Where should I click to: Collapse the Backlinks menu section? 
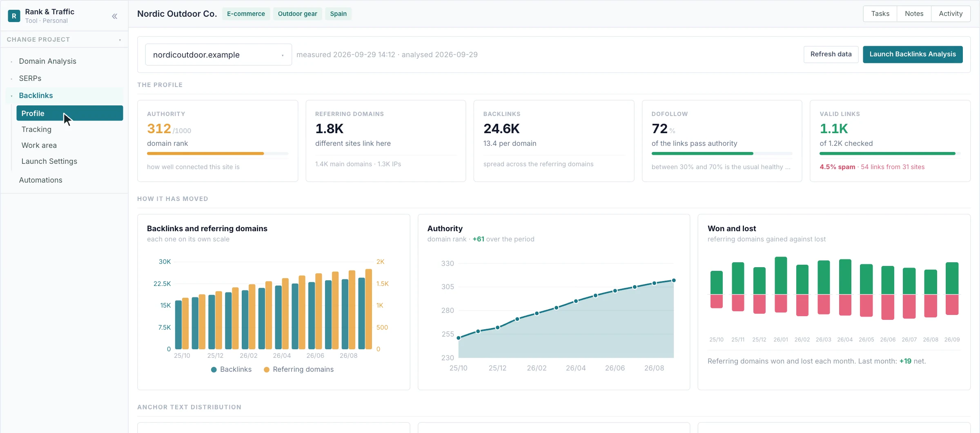(36, 96)
